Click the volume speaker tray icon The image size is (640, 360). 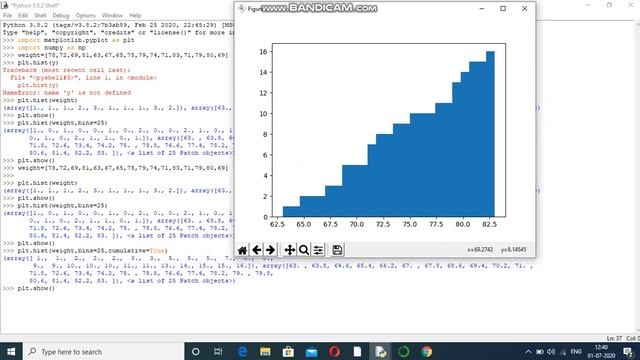coord(551,351)
